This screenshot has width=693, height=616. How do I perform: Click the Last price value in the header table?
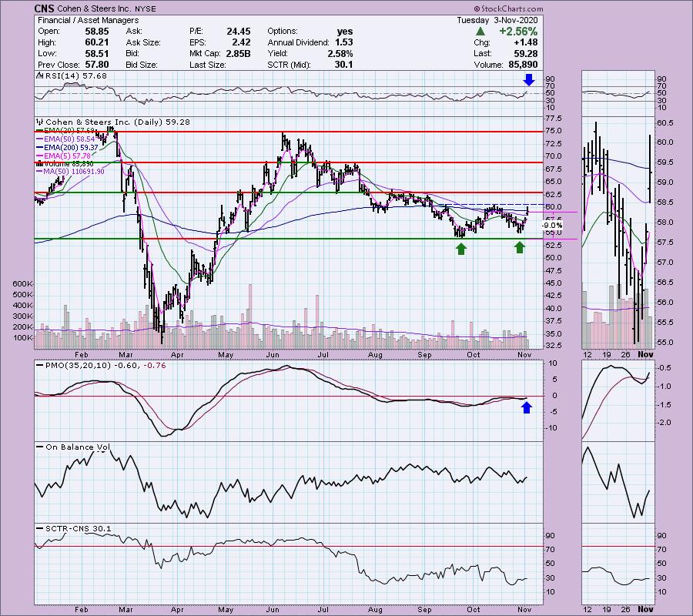526,53
